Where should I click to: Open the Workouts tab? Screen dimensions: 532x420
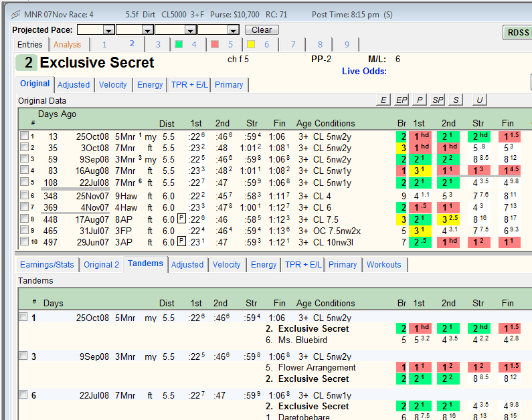tap(383, 265)
